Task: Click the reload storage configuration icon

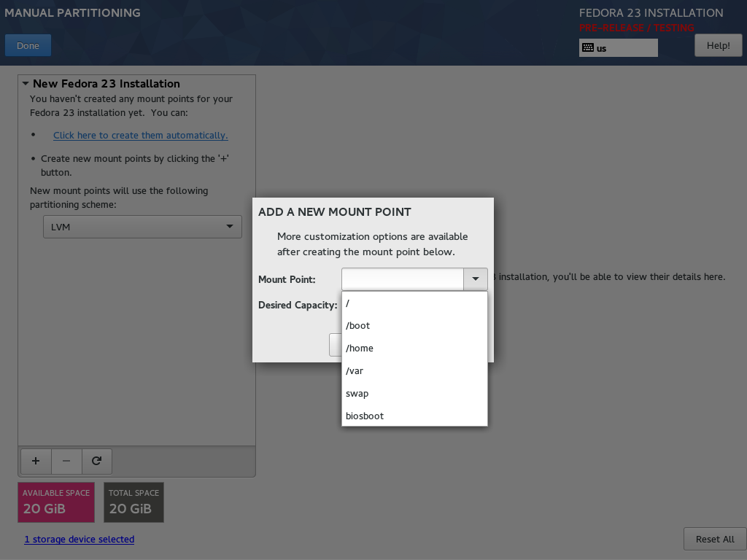Action: click(x=97, y=461)
